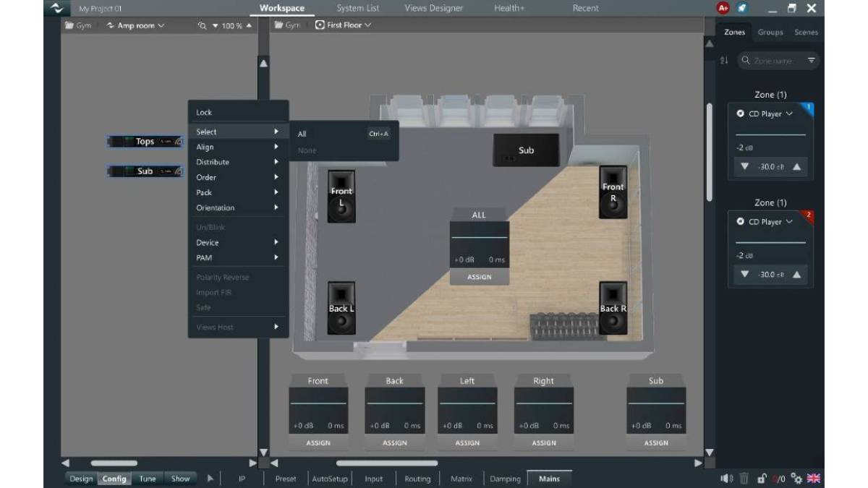Switch to Config mode

click(114, 479)
